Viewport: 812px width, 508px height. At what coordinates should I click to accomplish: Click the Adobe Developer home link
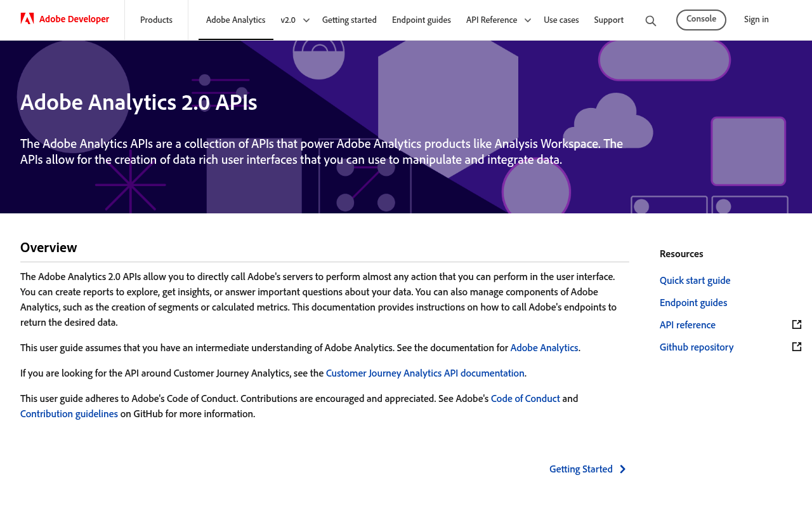pos(65,19)
